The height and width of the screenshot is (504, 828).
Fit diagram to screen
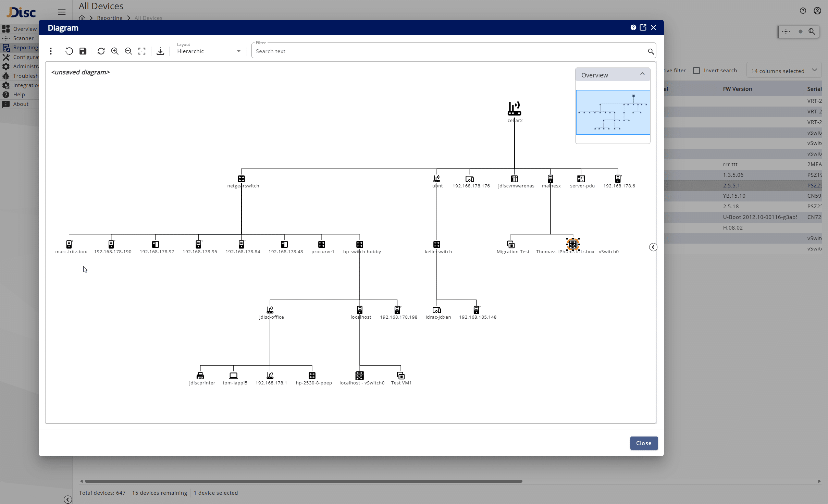coord(142,51)
